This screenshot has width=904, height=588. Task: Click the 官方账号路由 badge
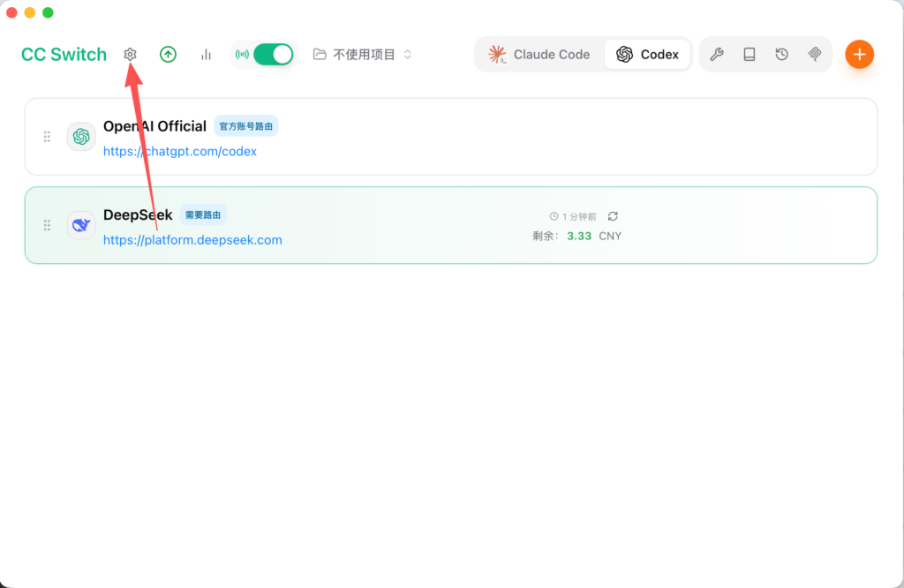tap(246, 126)
